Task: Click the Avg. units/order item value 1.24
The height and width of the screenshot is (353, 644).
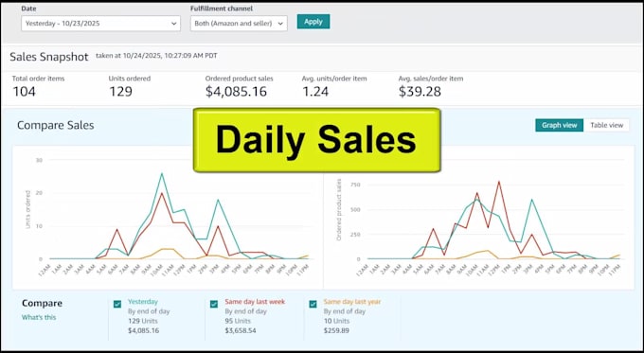Action: 315,91
